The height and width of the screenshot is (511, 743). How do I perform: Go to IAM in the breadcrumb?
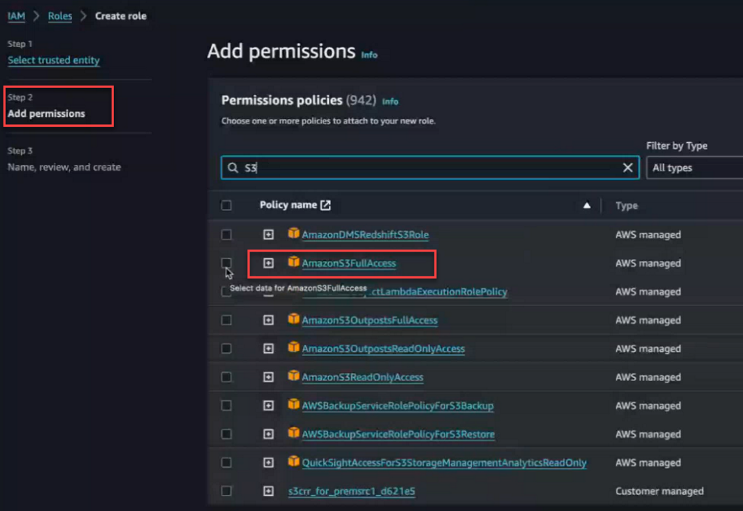[x=16, y=16]
